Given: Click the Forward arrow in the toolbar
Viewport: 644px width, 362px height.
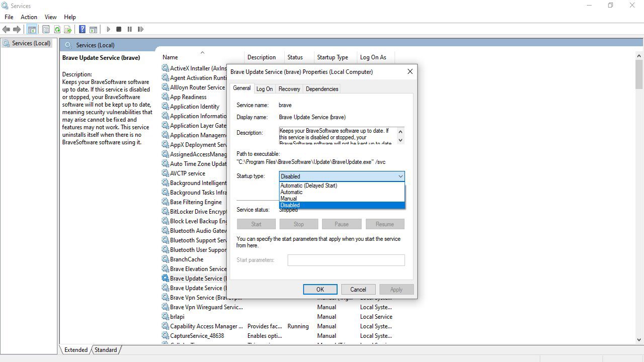Looking at the screenshot, I should pos(17,30).
